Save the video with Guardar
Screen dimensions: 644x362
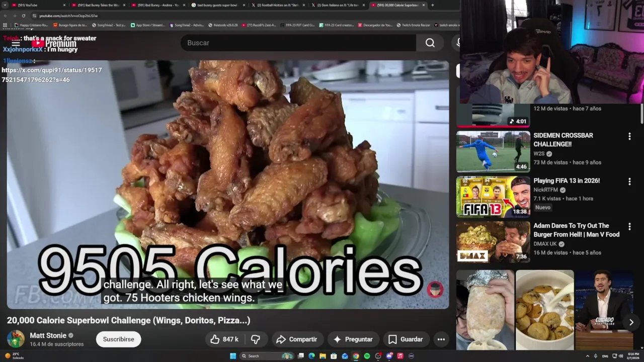click(x=406, y=339)
